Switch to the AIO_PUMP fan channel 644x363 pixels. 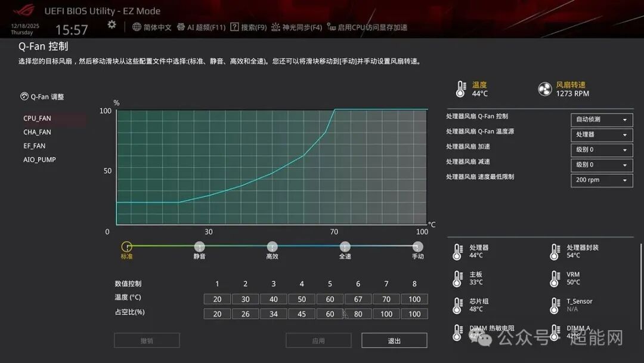[39, 159]
